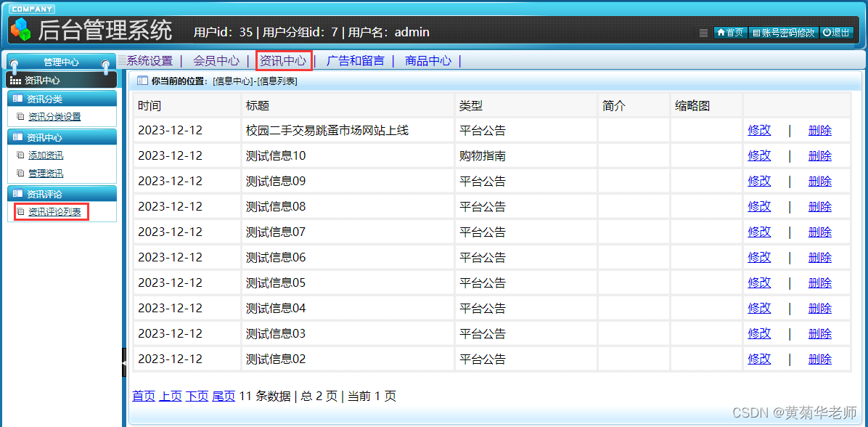Viewport: 868px width, 427px height.
Task: Click 修改 for 测试信息07
Action: [759, 232]
